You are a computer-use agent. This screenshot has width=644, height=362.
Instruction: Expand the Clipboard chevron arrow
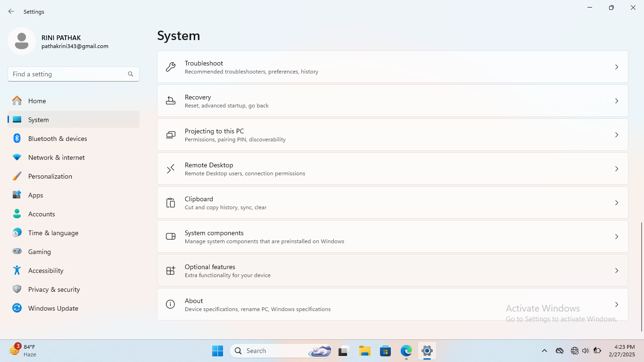click(x=616, y=203)
